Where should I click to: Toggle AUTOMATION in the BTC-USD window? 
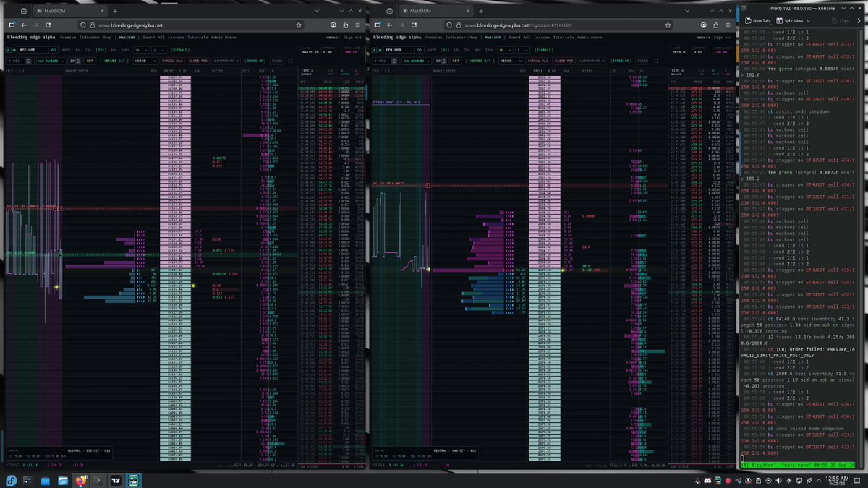coord(226,61)
